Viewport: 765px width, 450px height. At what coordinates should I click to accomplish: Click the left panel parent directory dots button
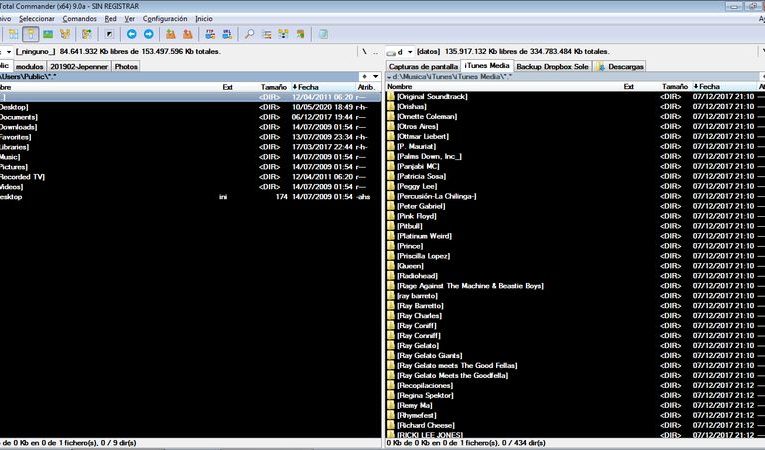tap(375, 52)
